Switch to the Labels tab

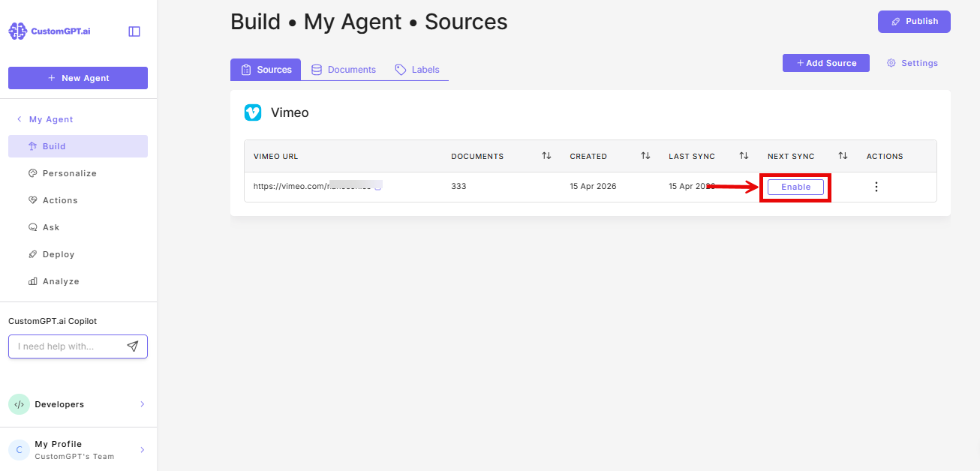pyautogui.click(x=417, y=68)
